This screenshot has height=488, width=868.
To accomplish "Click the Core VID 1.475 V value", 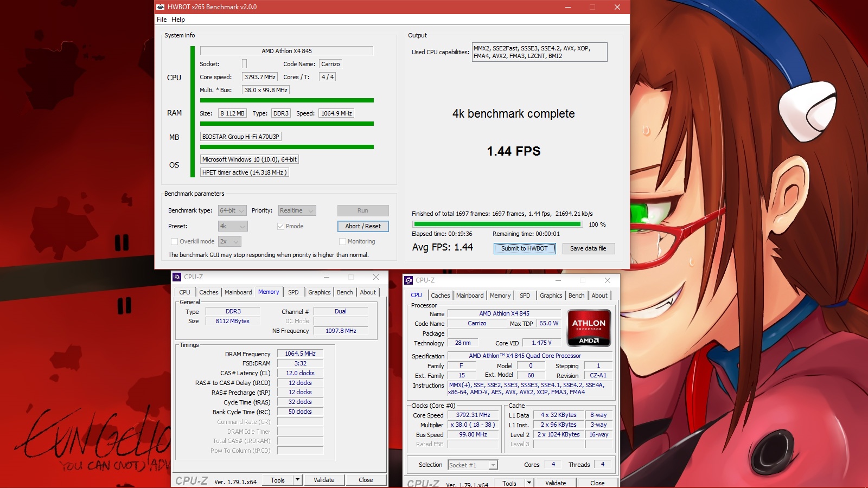I will click(541, 343).
